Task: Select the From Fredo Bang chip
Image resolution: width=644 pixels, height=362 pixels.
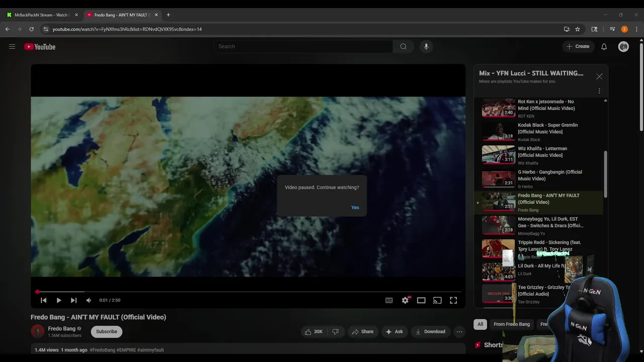Action: (512, 324)
